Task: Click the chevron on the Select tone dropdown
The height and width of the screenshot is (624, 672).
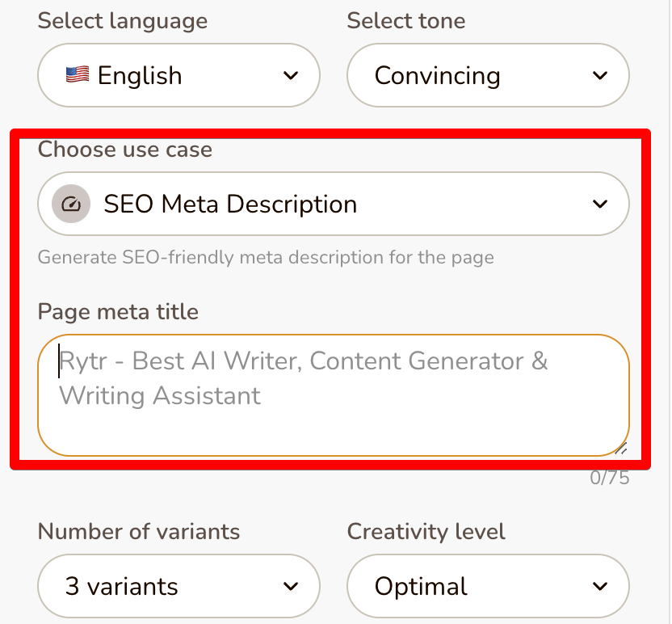Action: coord(599,75)
